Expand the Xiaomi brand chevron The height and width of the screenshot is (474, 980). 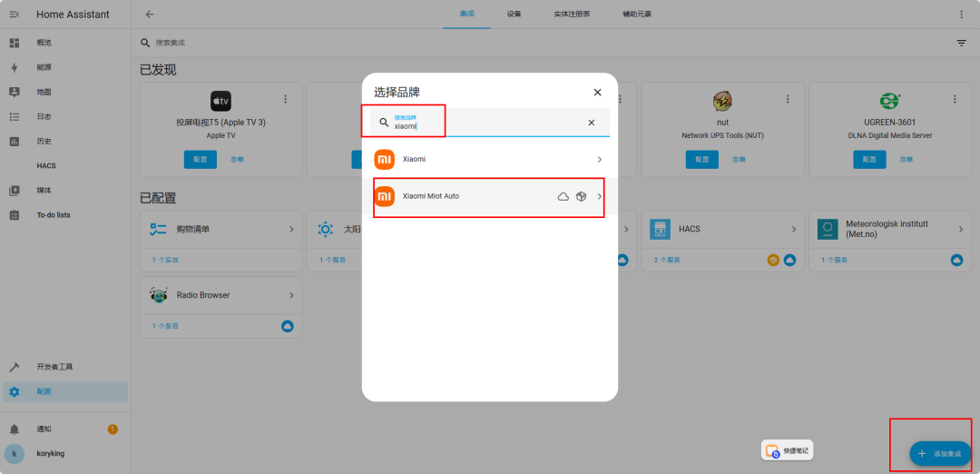coord(600,160)
